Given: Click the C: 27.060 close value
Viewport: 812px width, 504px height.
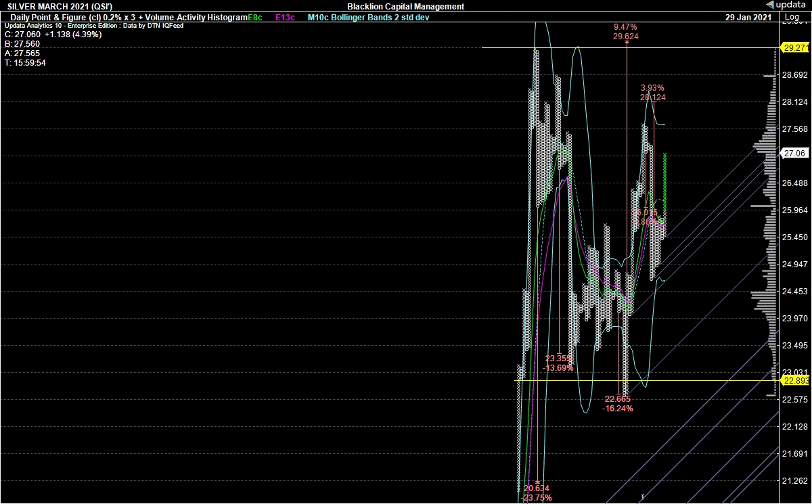Looking at the screenshot, I should tap(53, 35).
